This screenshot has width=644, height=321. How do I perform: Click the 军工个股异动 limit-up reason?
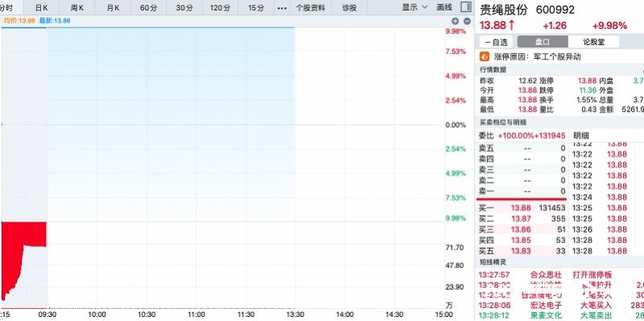point(557,57)
